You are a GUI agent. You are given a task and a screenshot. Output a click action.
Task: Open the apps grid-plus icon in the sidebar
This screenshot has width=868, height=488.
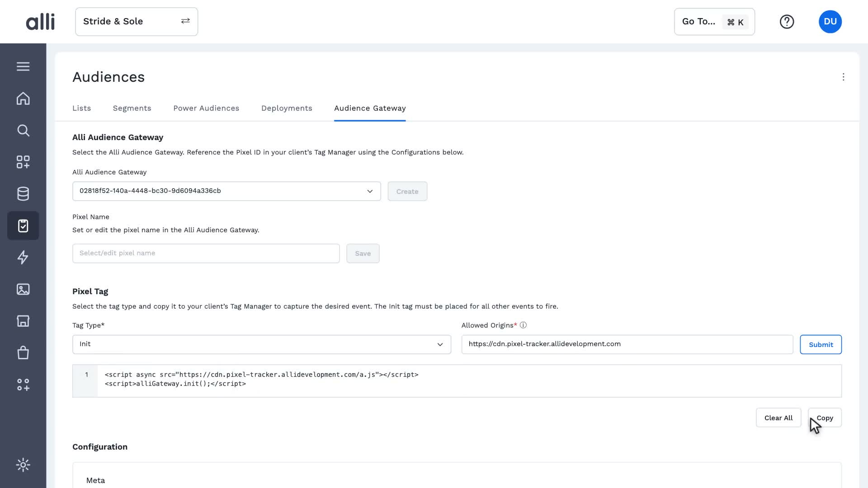pyautogui.click(x=23, y=162)
